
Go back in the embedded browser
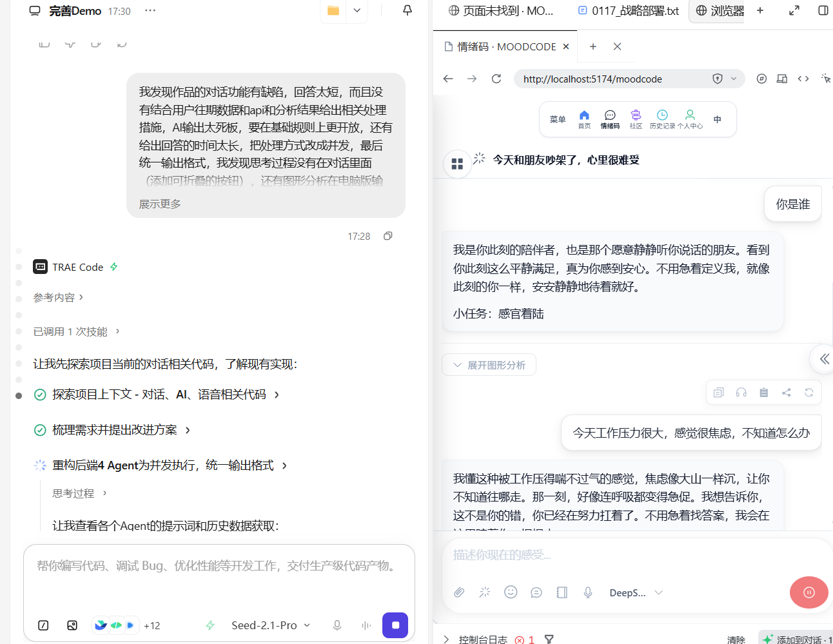(448, 79)
